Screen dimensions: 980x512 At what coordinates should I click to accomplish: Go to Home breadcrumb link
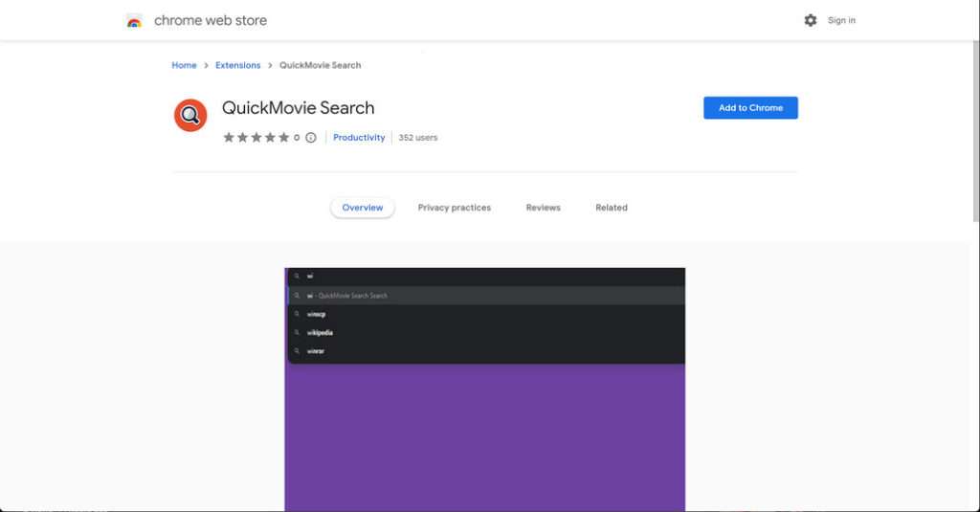point(184,65)
